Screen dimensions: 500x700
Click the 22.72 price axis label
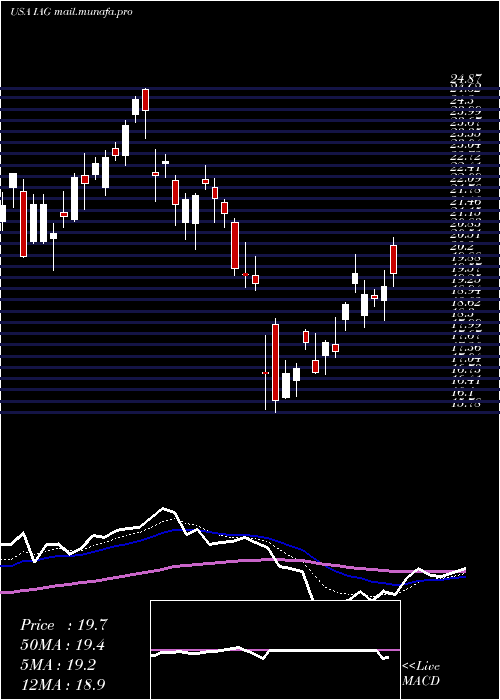[466, 158]
